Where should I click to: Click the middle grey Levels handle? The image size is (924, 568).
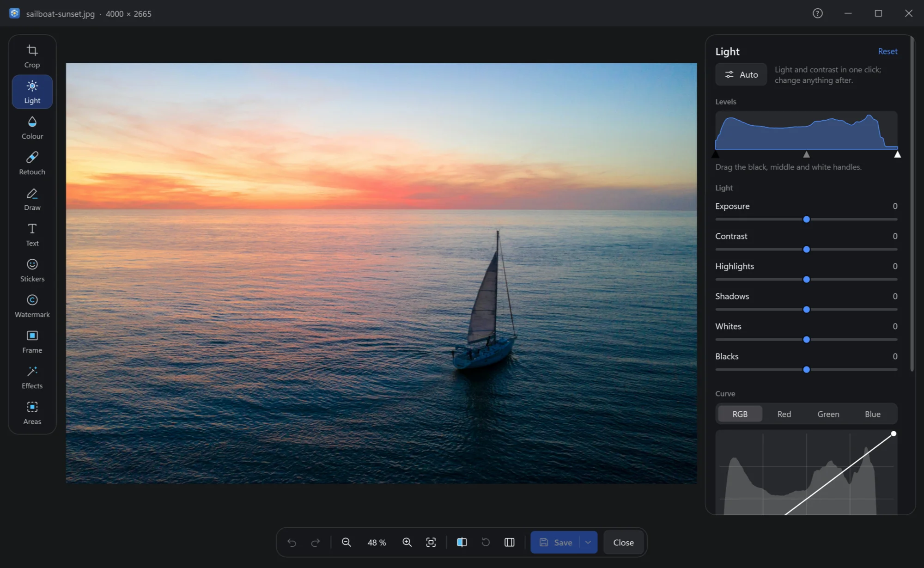pyautogui.click(x=806, y=154)
